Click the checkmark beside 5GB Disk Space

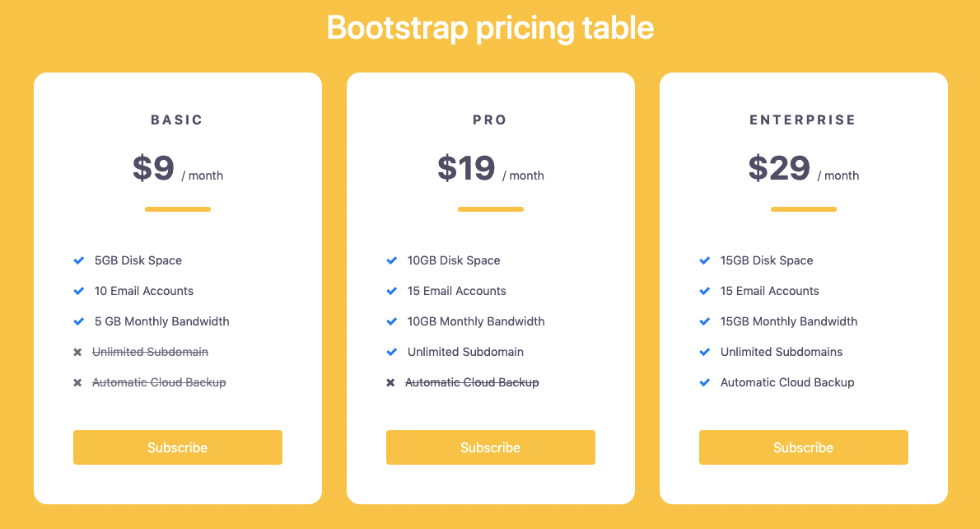tap(78, 260)
